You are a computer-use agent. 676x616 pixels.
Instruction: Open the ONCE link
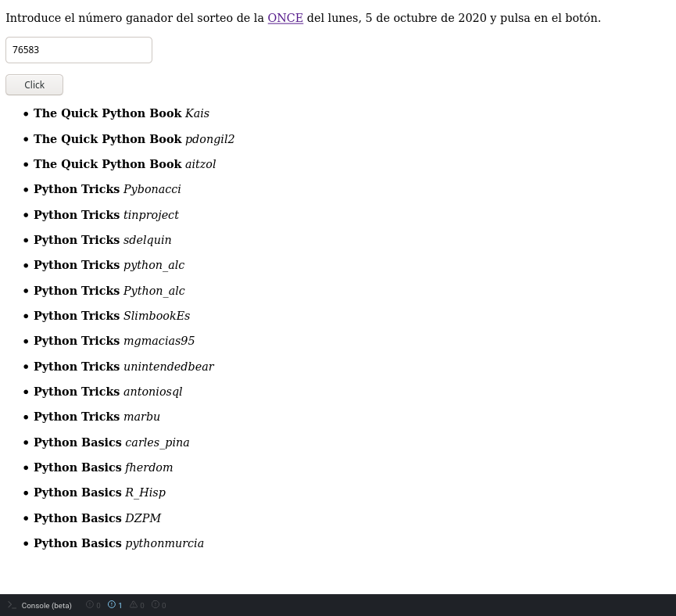coord(285,18)
